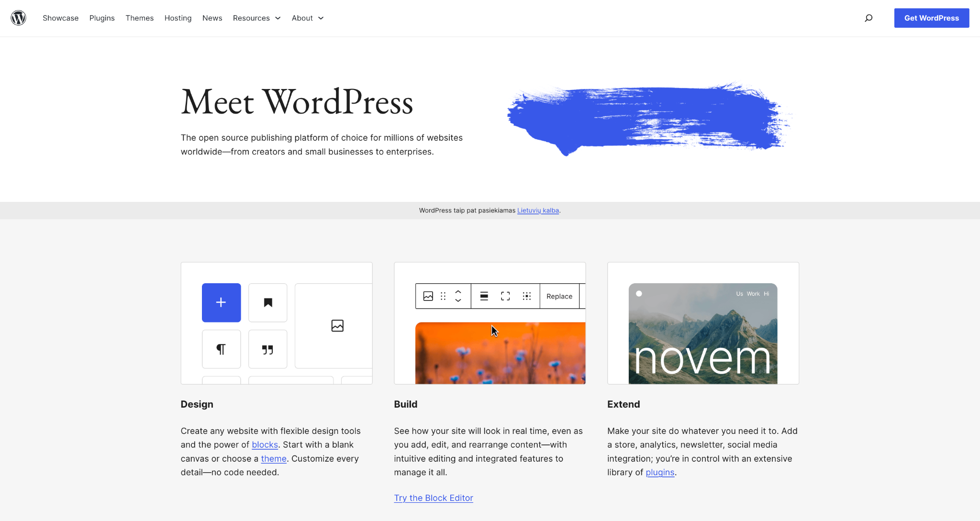Viewport: 980px width, 521px height.
Task: Click the 'Work' label in novem image
Action: 753,294
